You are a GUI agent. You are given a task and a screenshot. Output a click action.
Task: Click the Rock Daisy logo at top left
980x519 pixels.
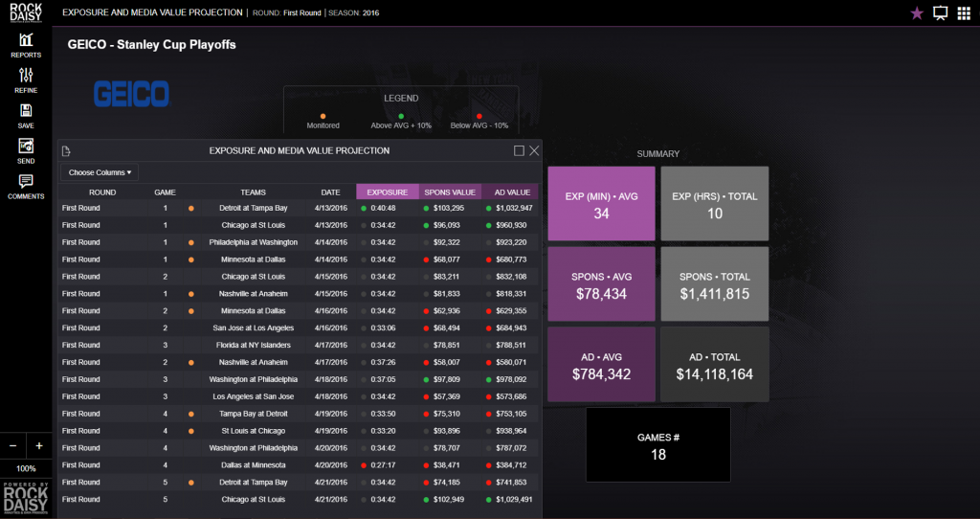pos(26,12)
